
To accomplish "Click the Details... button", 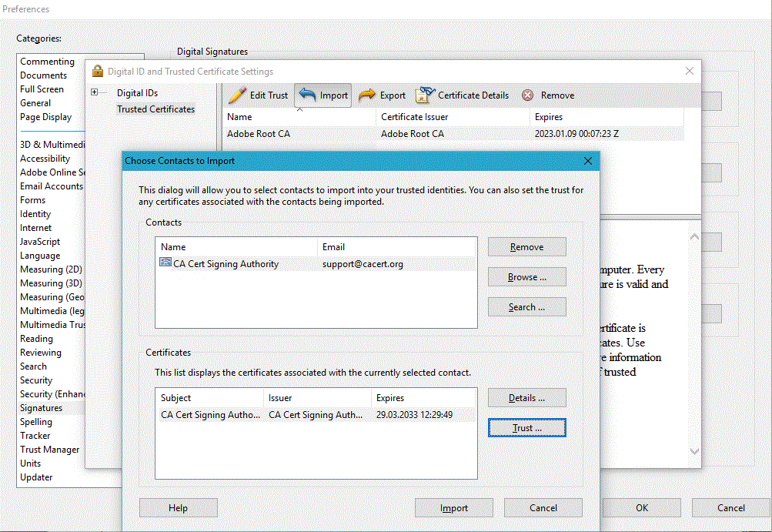I will [526, 398].
